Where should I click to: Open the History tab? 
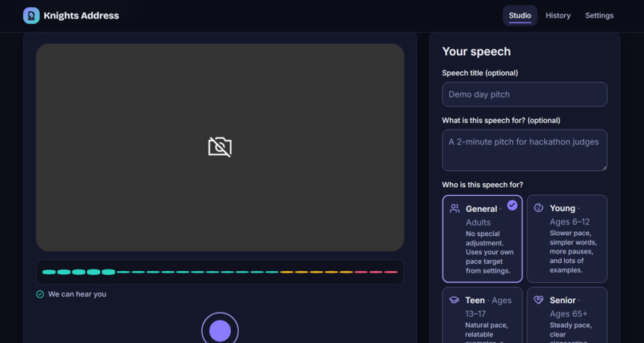click(x=558, y=16)
